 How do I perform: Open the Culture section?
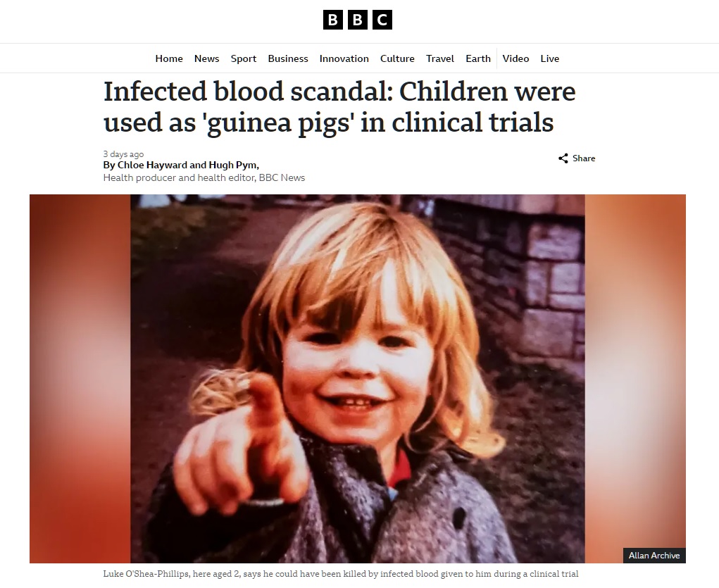[x=397, y=58]
